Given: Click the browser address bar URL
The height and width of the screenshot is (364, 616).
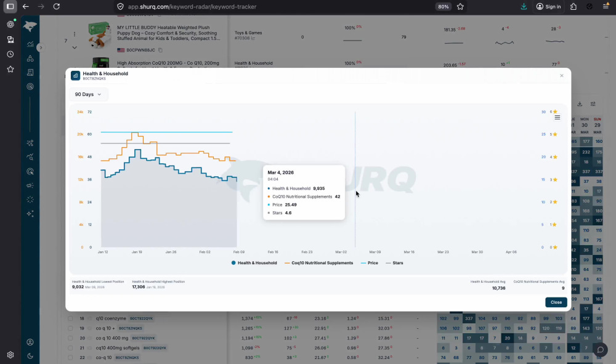Looking at the screenshot, I should [x=192, y=7].
